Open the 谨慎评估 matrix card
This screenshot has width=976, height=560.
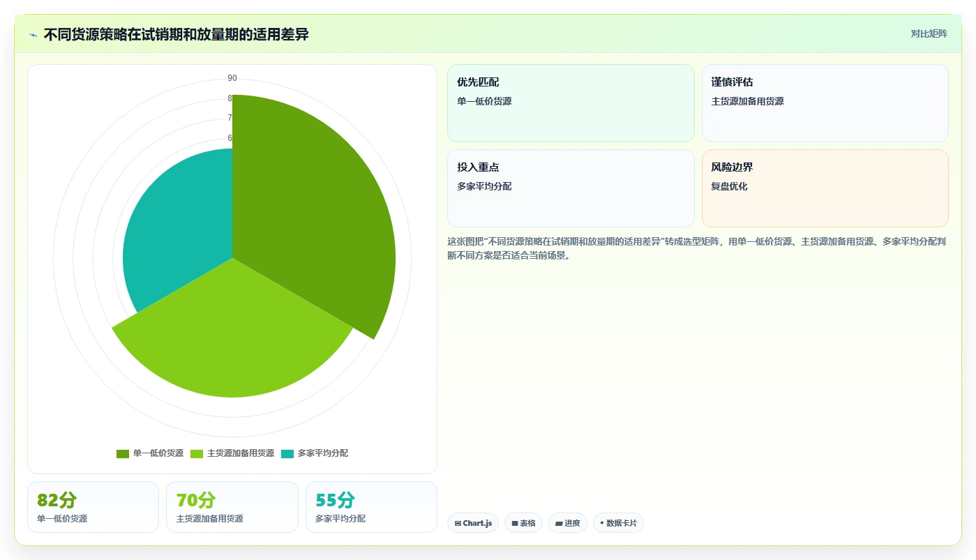click(x=825, y=103)
